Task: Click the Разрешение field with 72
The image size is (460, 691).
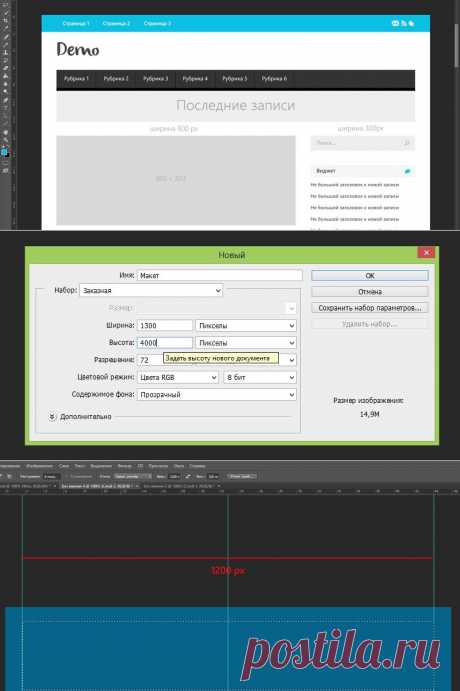Action: click(150, 360)
